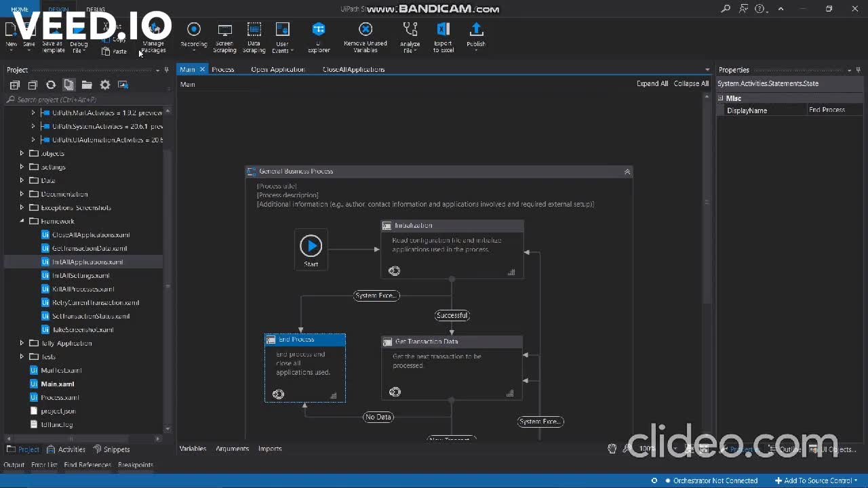Viewport: 868px width, 488px height.
Task: Refresh the Project panel
Action: 51,85
